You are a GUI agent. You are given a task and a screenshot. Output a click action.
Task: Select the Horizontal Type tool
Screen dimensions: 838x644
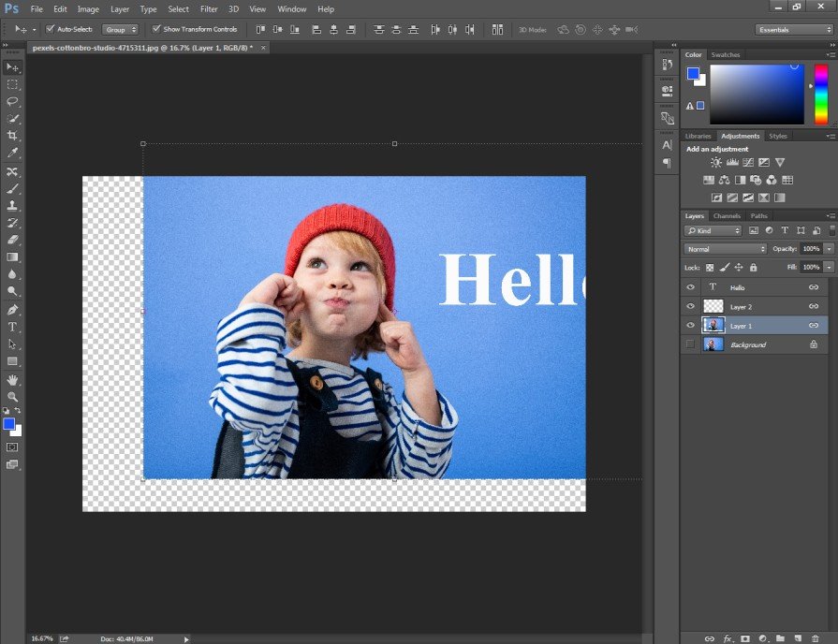click(x=12, y=327)
